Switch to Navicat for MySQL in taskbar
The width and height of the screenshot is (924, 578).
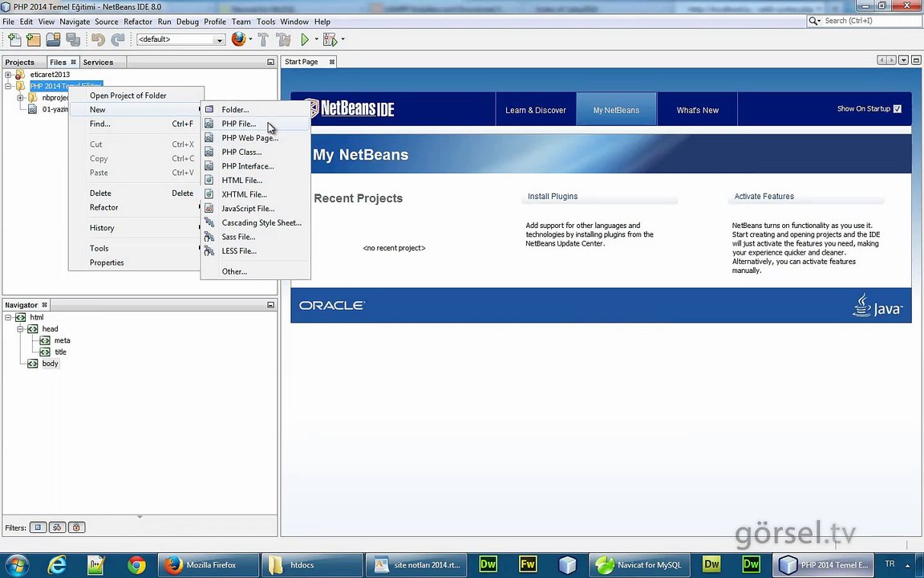(x=638, y=565)
